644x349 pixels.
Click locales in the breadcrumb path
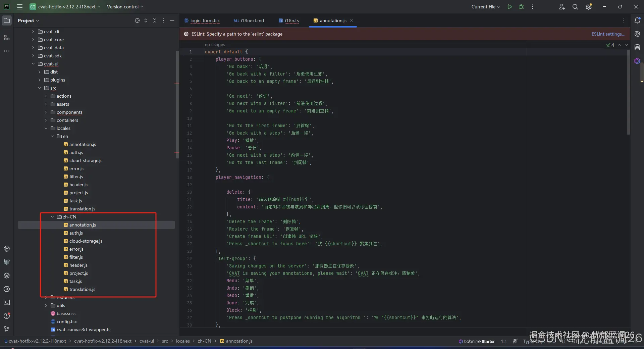183,341
